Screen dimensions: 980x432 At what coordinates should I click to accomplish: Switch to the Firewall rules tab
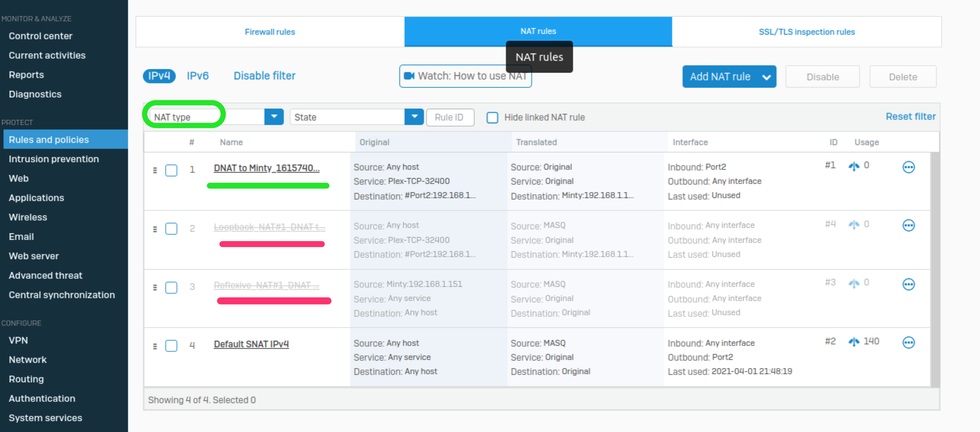(270, 32)
